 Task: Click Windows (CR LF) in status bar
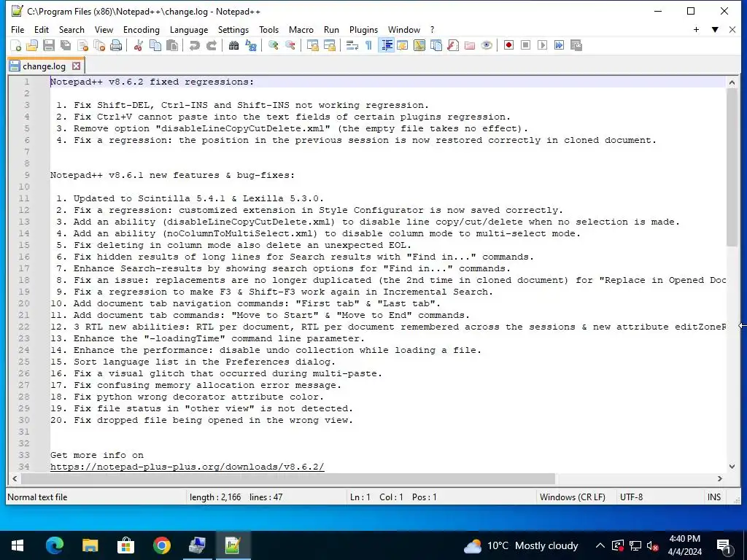(572, 497)
